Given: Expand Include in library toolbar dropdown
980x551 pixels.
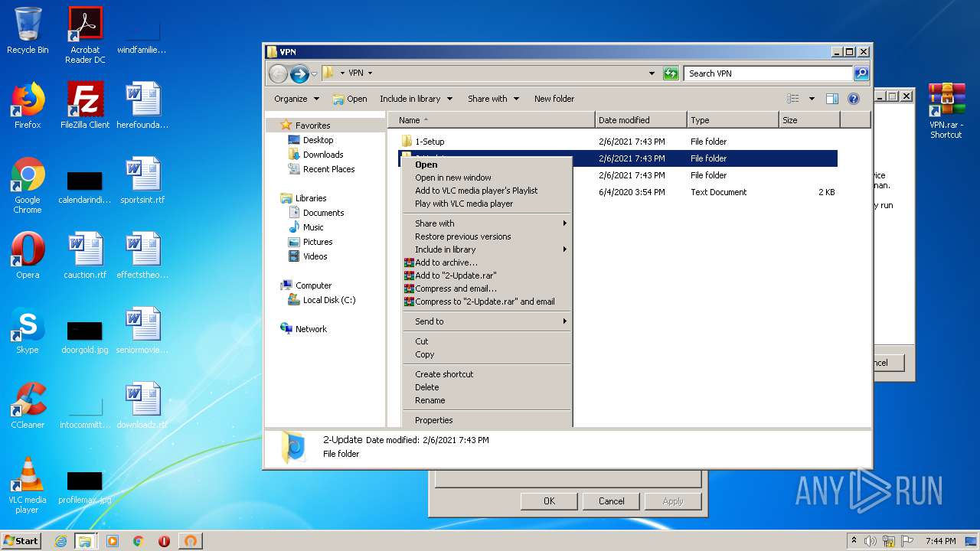Looking at the screenshot, I should (x=416, y=99).
